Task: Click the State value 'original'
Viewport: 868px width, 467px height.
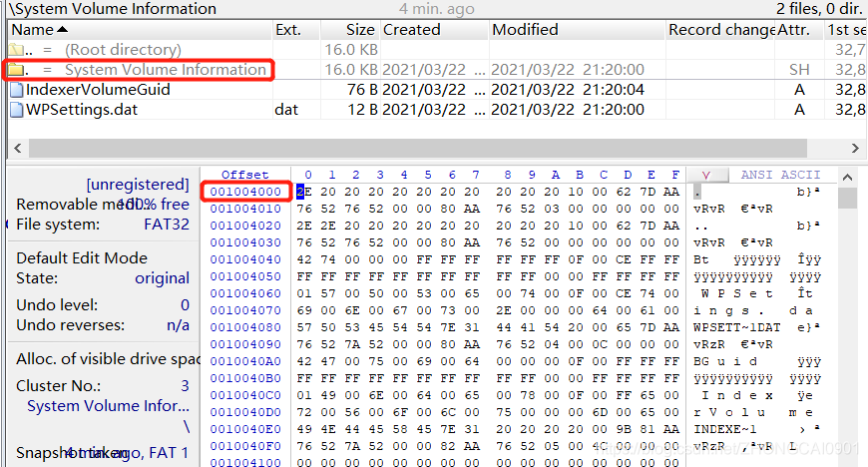Action: (x=162, y=278)
